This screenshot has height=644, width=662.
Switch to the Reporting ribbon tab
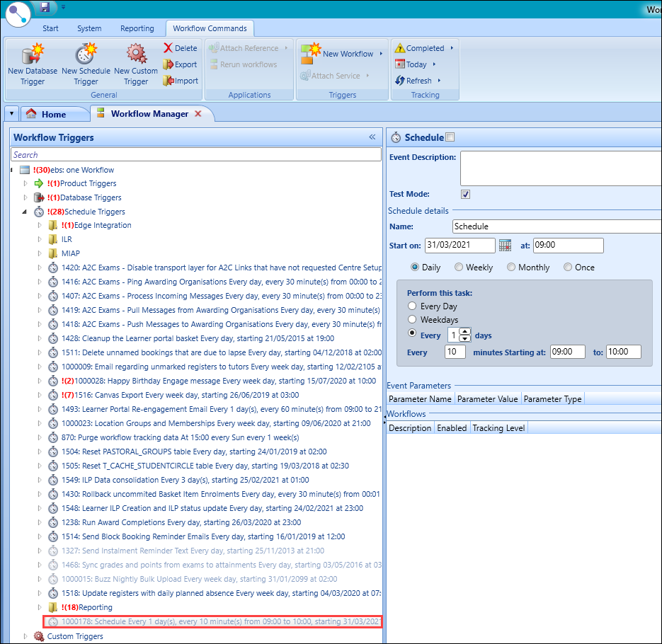pyautogui.click(x=137, y=28)
